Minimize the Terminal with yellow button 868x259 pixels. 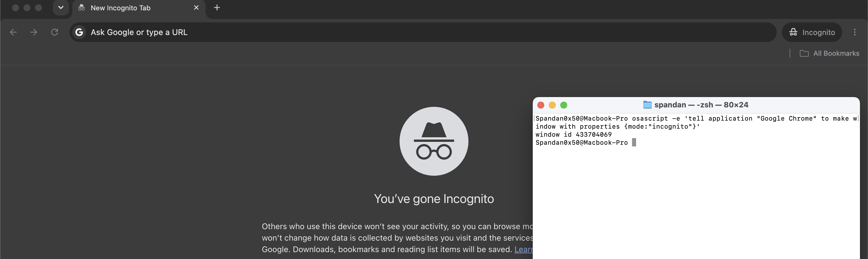tap(552, 105)
